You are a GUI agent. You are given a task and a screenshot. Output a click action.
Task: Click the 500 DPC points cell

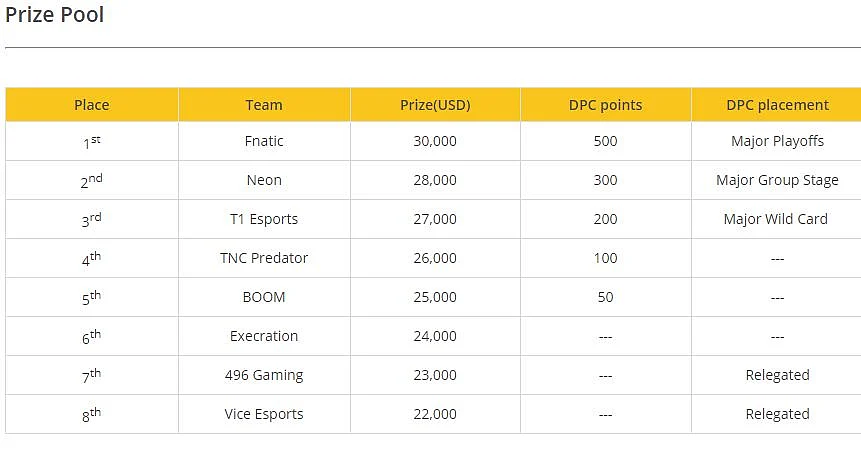[606, 141]
